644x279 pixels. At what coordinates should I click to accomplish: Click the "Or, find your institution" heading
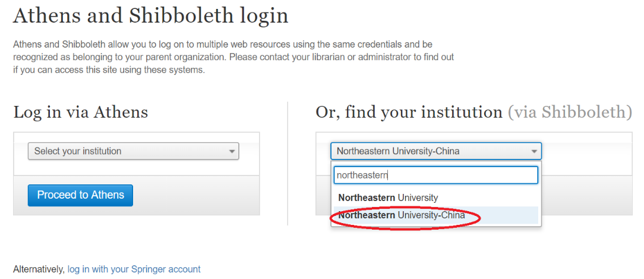pos(409,112)
